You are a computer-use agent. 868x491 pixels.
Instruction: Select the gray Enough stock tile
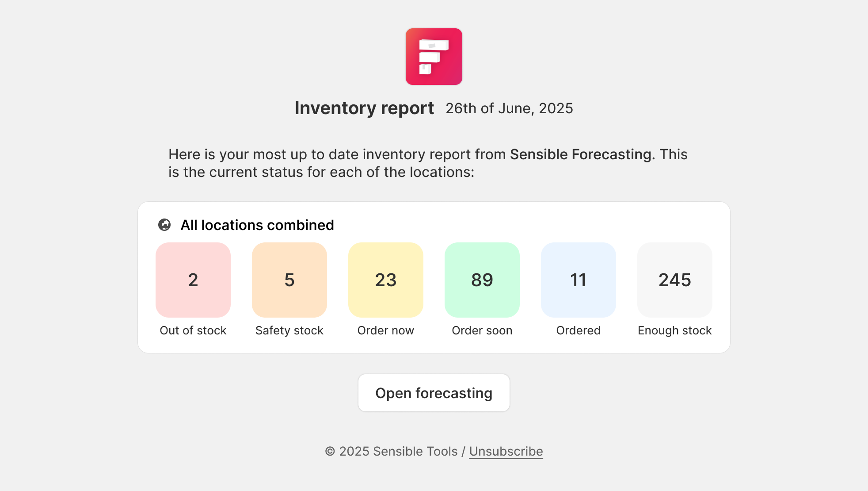[675, 280]
